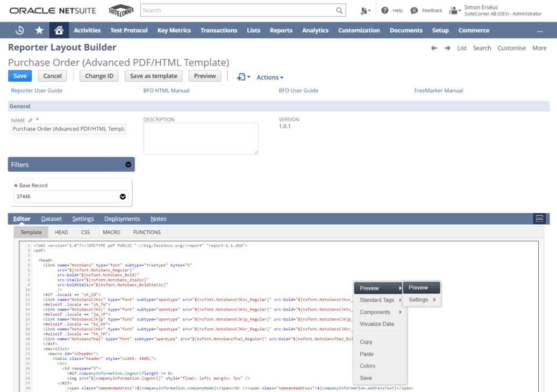
Task: Click the CSS editor tab
Action: click(x=85, y=232)
